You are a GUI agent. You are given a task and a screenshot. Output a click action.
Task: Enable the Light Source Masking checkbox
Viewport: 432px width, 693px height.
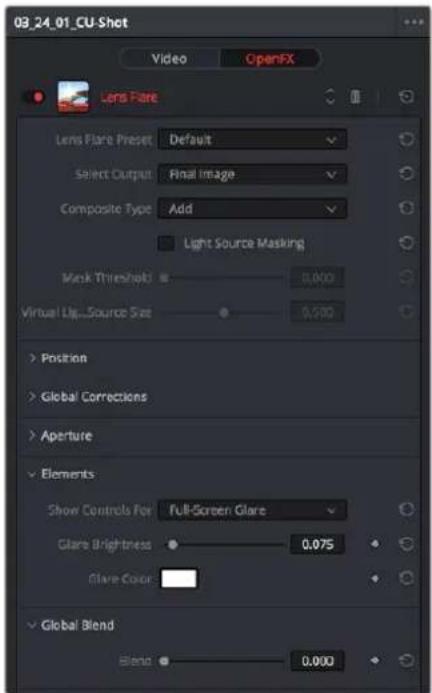click(166, 243)
